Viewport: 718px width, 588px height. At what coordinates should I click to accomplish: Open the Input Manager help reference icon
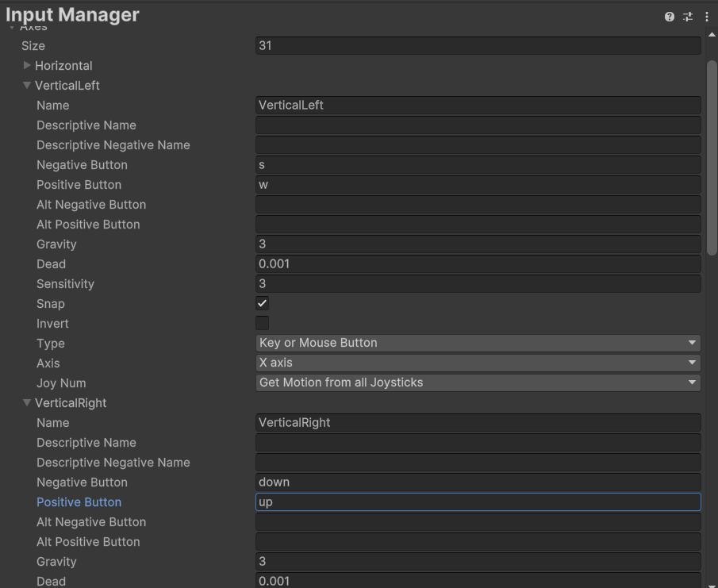coord(669,17)
